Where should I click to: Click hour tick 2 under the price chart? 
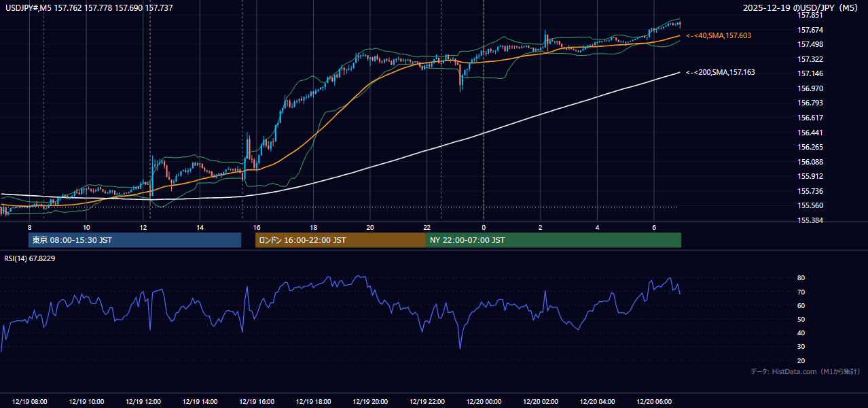541,227
